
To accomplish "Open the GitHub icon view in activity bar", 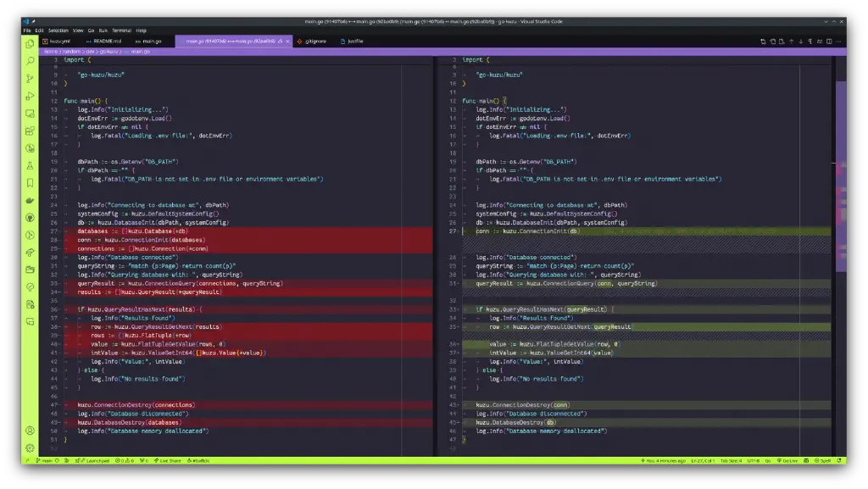I will [30, 218].
